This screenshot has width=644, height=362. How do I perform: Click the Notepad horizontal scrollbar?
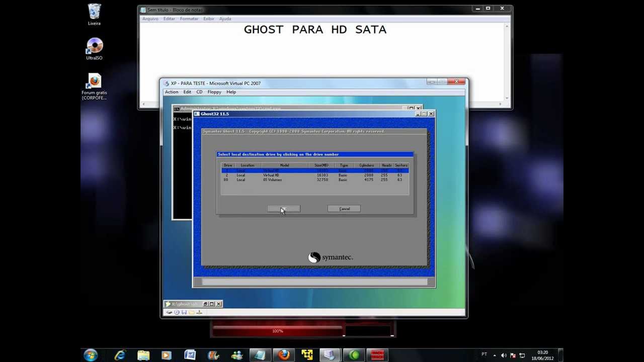[322, 104]
